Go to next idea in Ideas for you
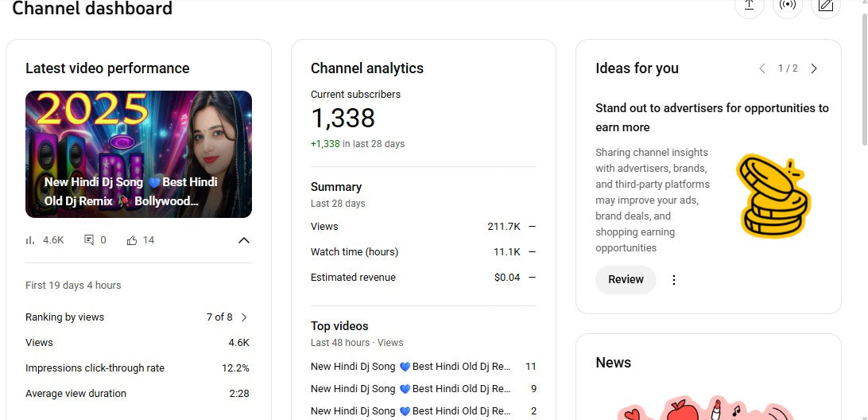868x420 pixels. 814,69
